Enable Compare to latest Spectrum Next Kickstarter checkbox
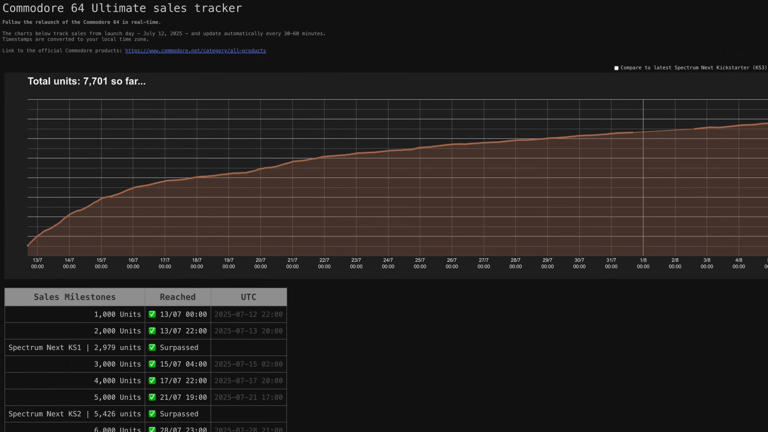The width and height of the screenshot is (768, 432). pos(616,68)
